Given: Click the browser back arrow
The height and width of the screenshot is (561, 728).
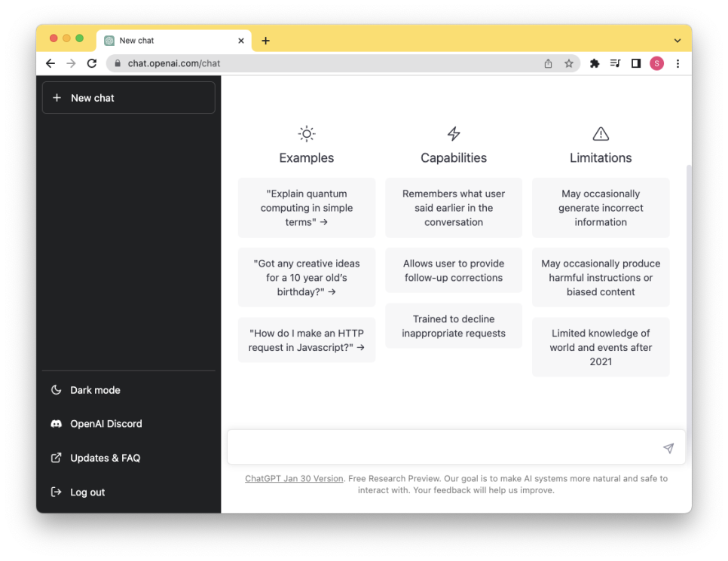Looking at the screenshot, I should tap(50, 63).
